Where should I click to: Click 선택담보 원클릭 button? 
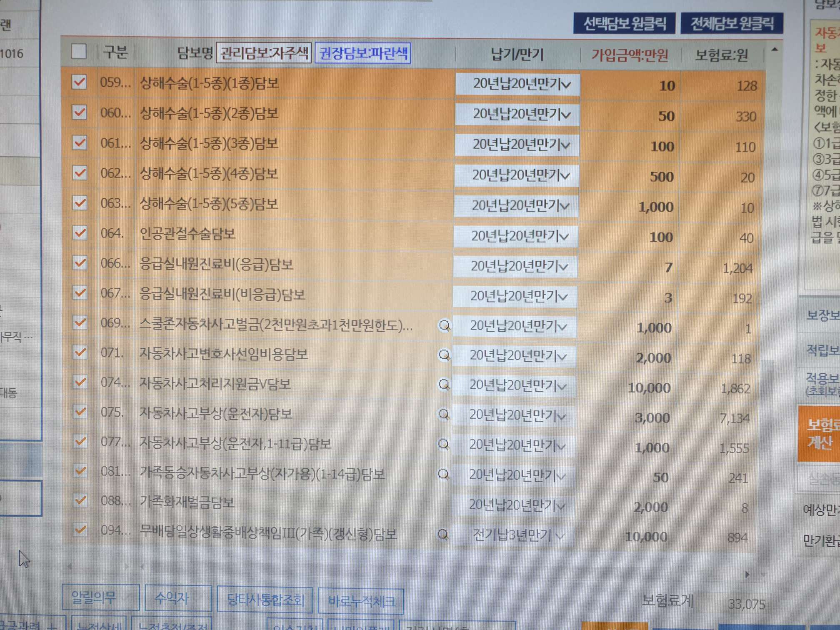point(624,23)
